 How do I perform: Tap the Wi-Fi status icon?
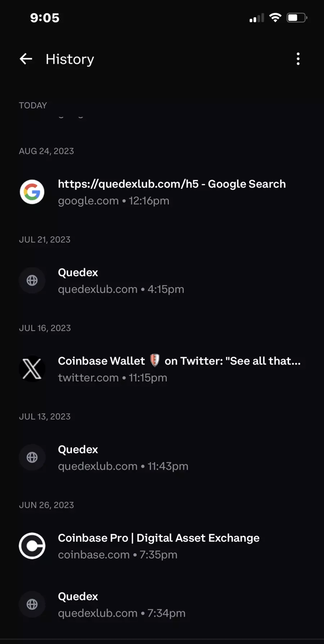click(275, 18)
